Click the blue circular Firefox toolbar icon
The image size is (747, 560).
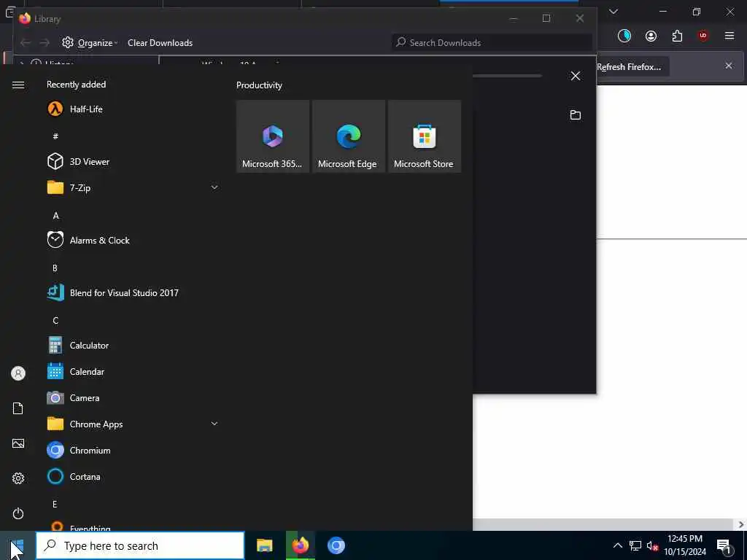tap(624, 36)
